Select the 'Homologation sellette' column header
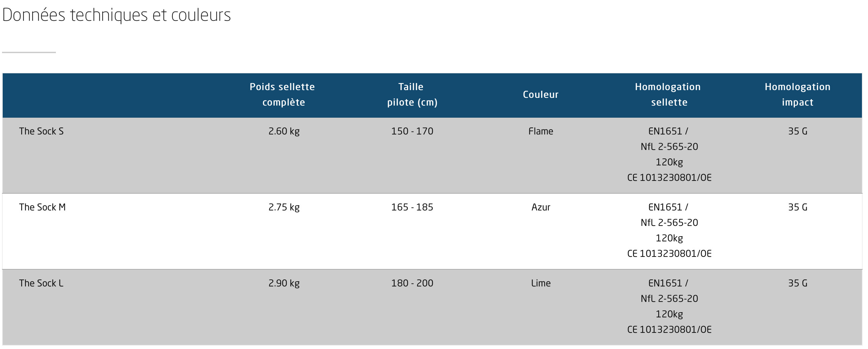 pos(669,94)
